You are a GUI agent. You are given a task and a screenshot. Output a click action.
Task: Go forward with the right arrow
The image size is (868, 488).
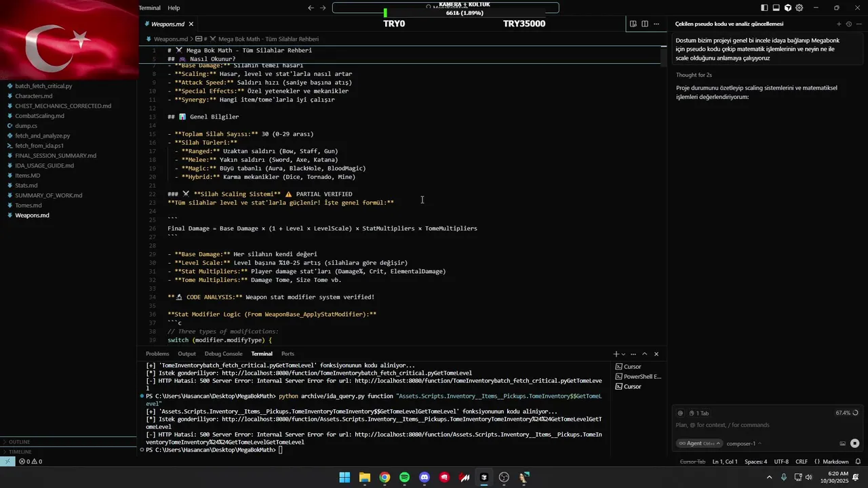pos(323,8)
